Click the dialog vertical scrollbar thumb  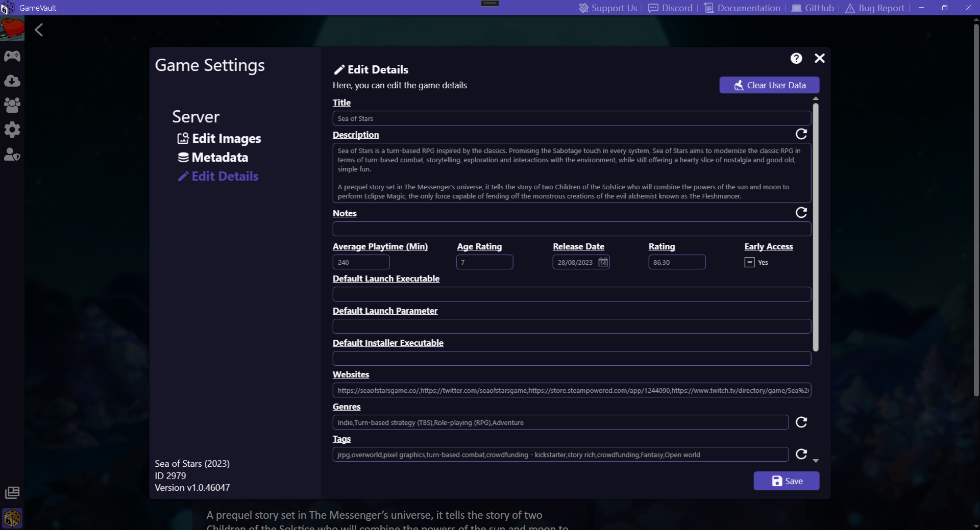816,227
